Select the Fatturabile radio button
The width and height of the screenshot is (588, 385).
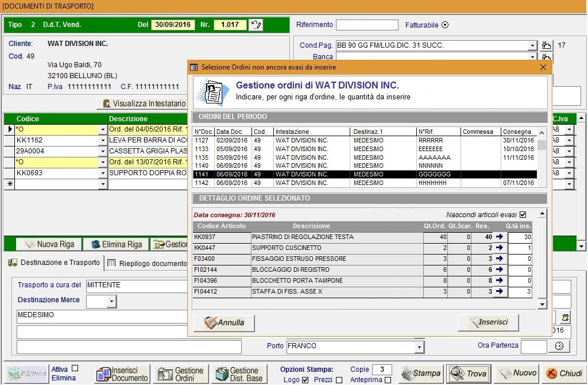point(445,25)
